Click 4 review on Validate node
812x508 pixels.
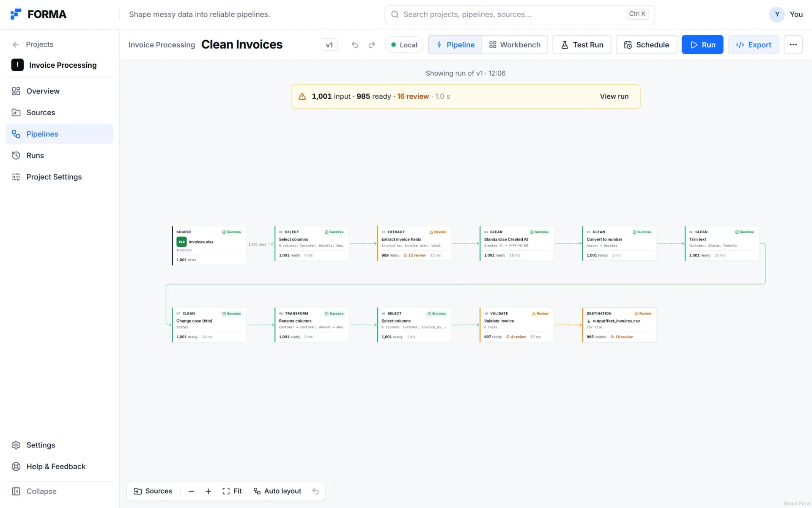516,337
